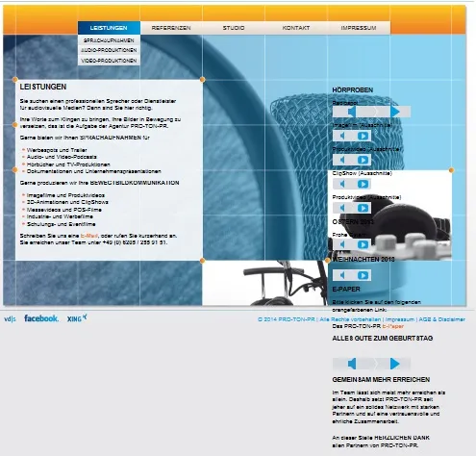The height and width of the screenshot is (456, 476).
Task: Toggle the ClipShow player speaker icon
Action: (342, 184)
